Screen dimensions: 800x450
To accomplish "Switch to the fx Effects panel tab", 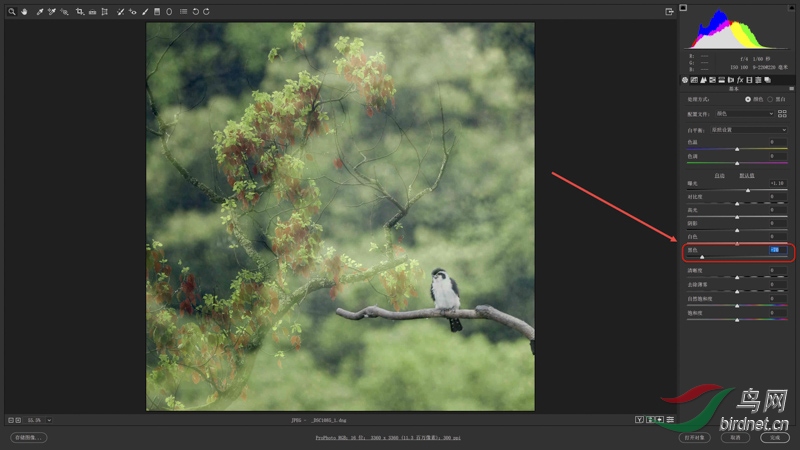I will pyautogui.click(x=739, y=79).
